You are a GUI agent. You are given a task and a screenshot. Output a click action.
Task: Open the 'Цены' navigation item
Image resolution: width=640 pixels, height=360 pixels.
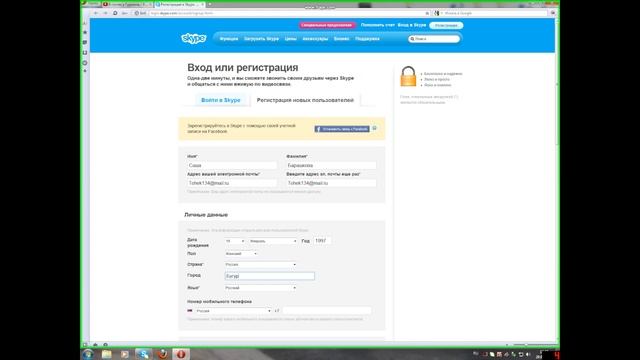coord(291,39)
